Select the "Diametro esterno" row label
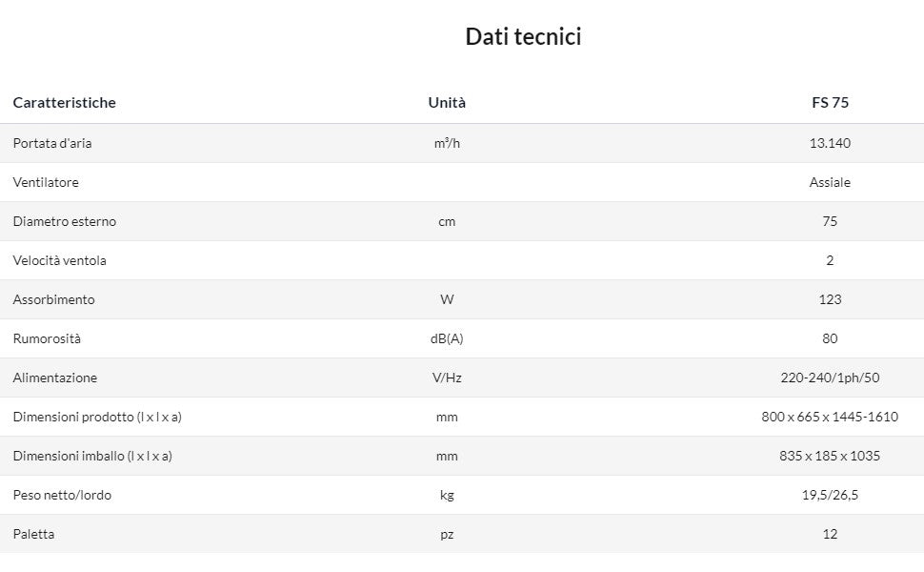Image resolution: width=924 pixels, height=572 pixels. coord(65,221)
